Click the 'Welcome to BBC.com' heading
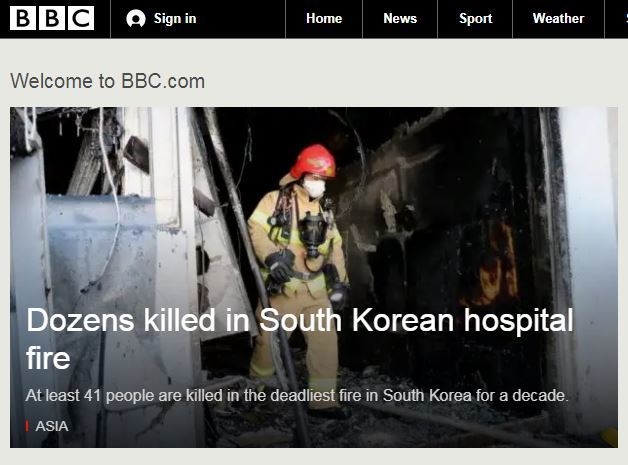Viewport: 628px width, 465px height. 107,81
